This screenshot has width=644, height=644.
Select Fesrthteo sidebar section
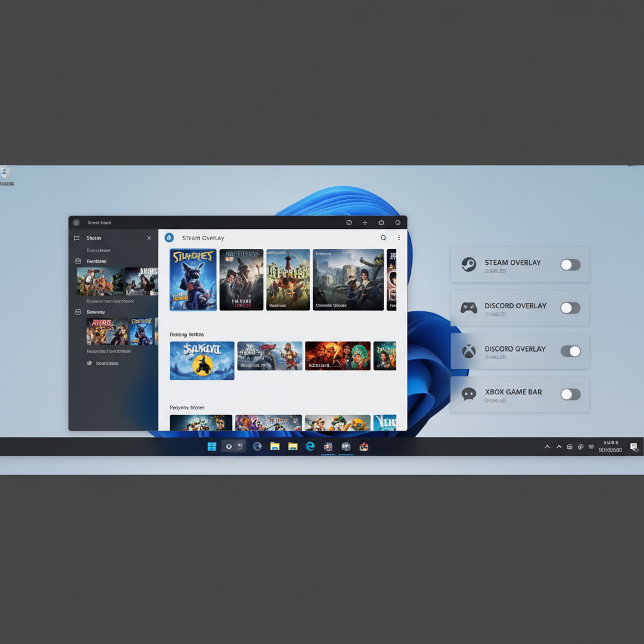coord(96,261)
